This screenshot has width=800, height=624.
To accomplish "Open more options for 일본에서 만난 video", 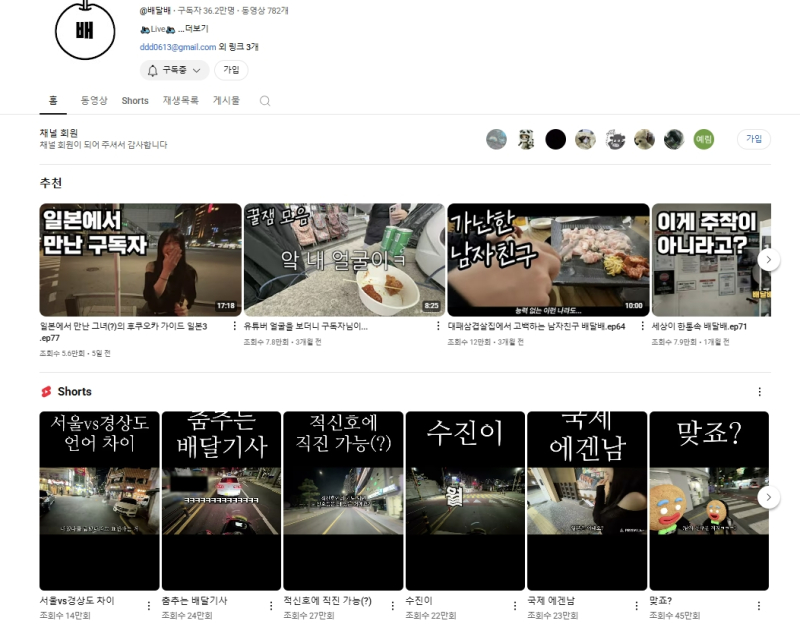I will (235, 327).
